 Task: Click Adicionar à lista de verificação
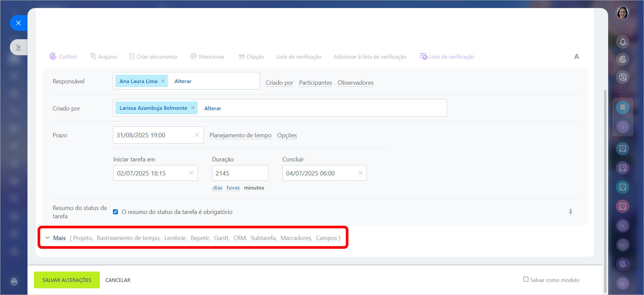(x=370, y=57)
